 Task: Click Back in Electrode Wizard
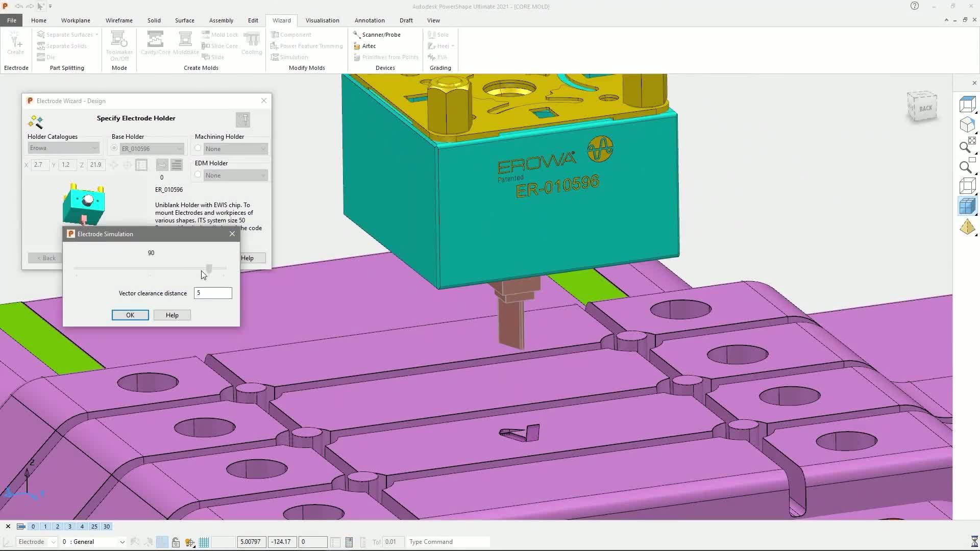(x=46, y=258)
